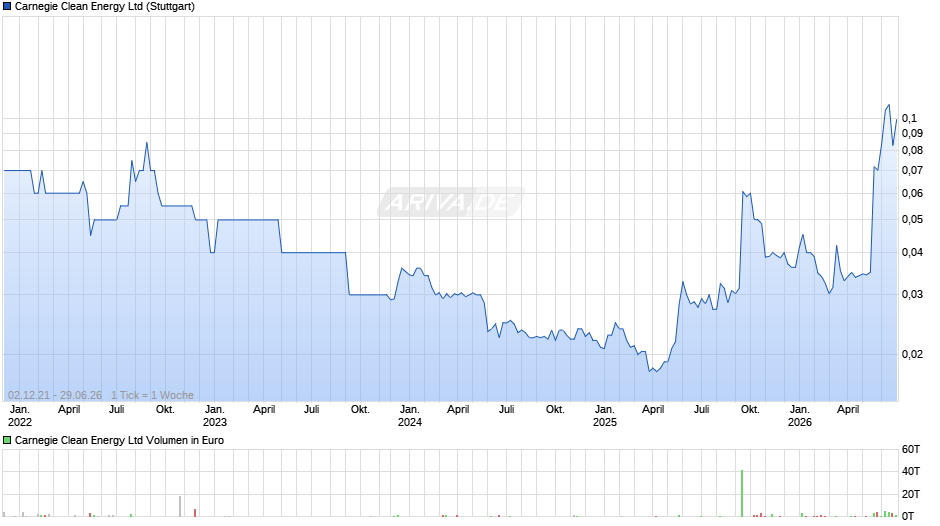This screenshot has height=526, width=940.
Task: Click the 'Jan. 2023' axis label
Action: (215, 416)
